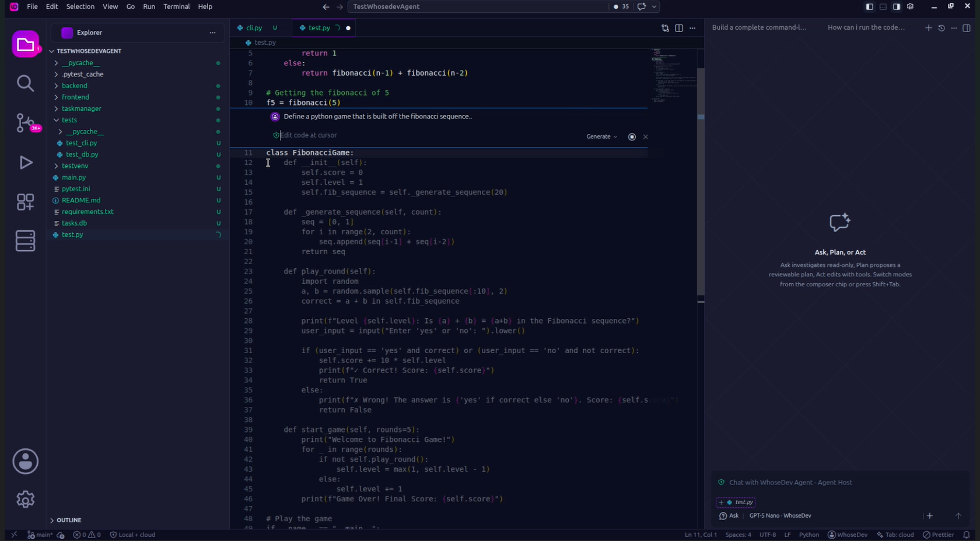The height and width of the screenshot is (541, 980).
Task: Open the File menu
Action: tap(32, 6)
